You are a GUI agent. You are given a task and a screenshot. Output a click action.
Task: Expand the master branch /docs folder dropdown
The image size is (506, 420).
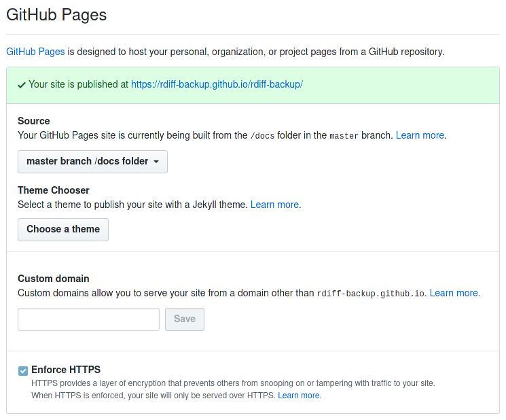click(92, 162)
